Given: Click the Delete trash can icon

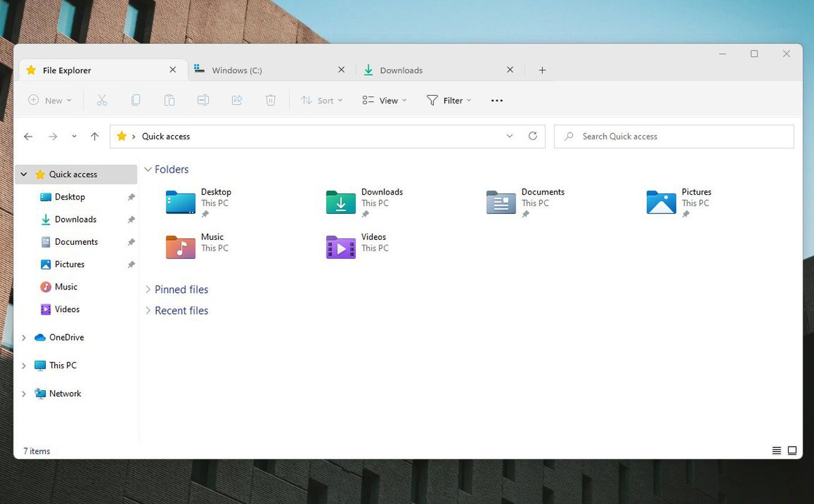Looking at the screenshot, I should coord(271,101).
